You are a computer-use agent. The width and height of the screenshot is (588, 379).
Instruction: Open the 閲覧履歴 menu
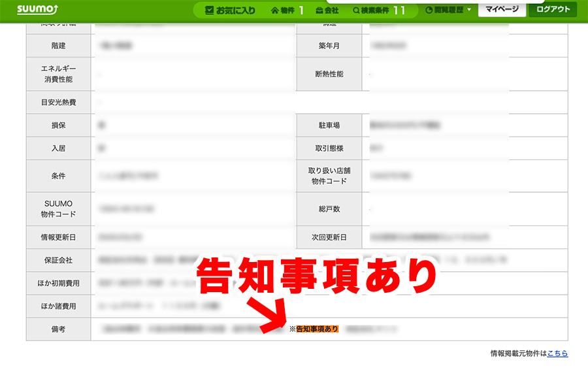(x=448, y=10)
